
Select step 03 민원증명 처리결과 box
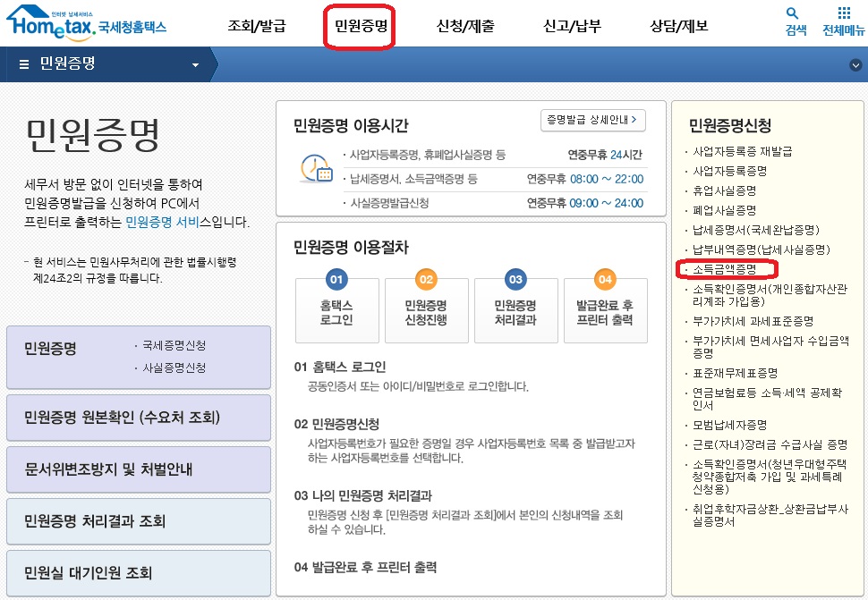pos(515,309)
